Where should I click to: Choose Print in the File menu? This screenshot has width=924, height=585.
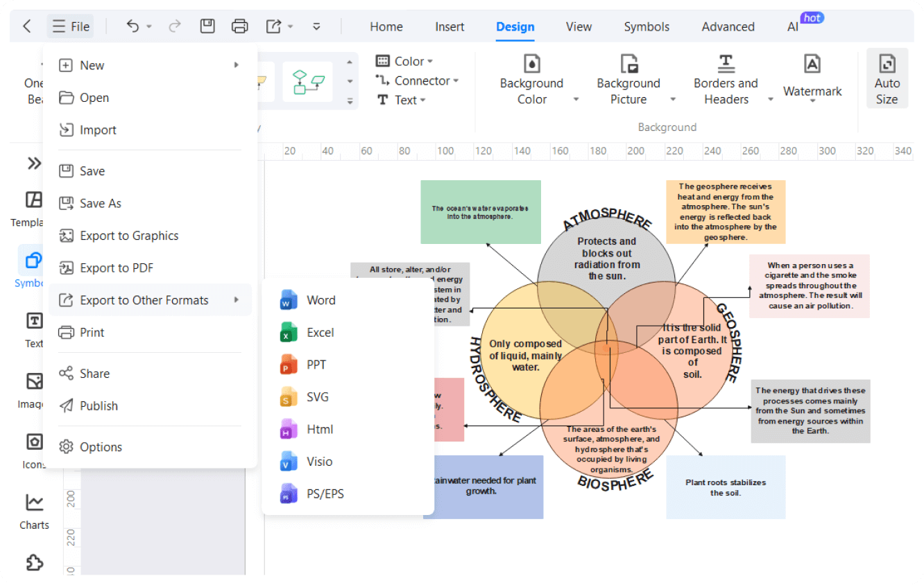point(150,333)
